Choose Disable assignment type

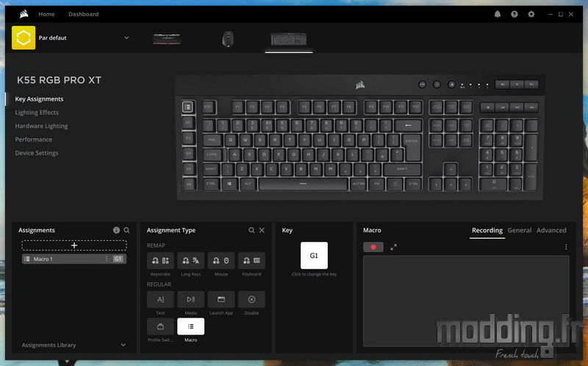(251, 299)
